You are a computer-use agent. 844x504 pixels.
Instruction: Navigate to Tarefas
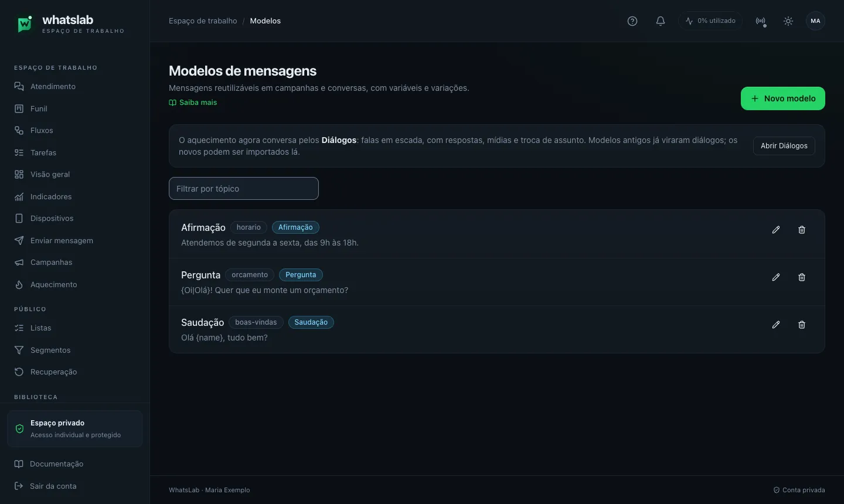pos(75,152)
